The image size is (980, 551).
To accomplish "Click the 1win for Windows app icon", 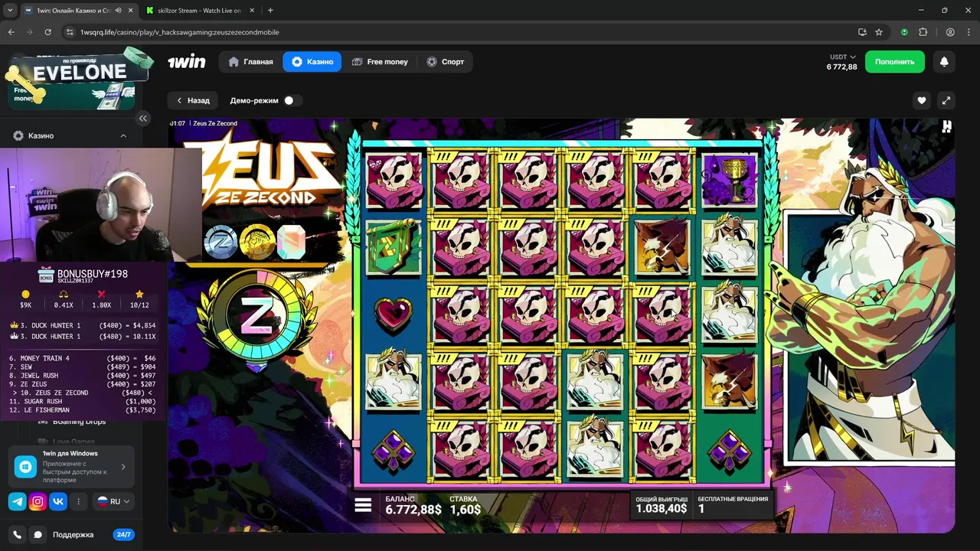I will (x=25, y=467).
